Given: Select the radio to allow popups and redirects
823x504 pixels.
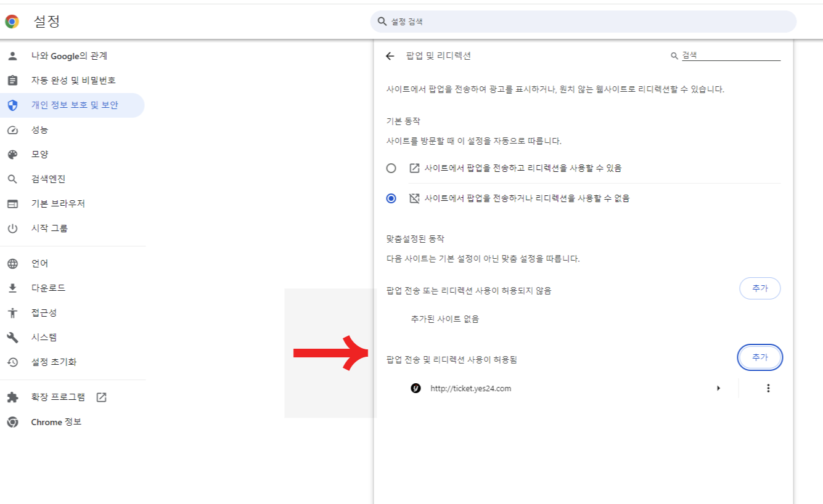Looking at the screenshot, I should [391, 167].
